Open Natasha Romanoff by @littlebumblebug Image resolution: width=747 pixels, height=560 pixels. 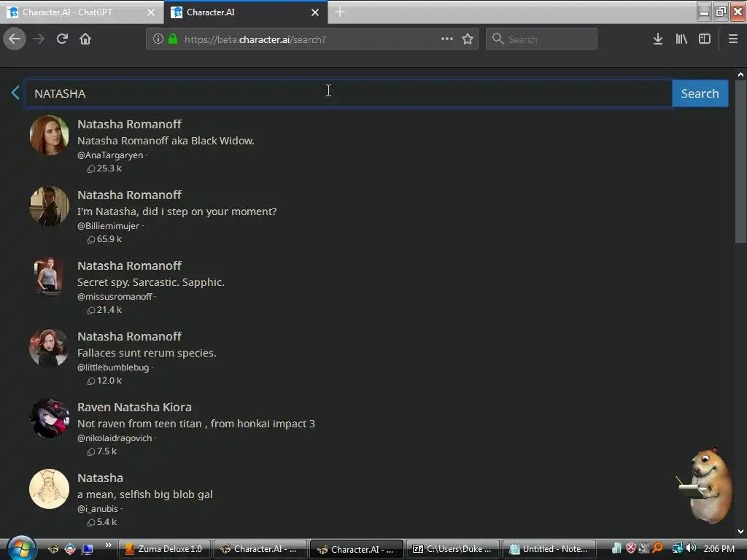(129, 337)
